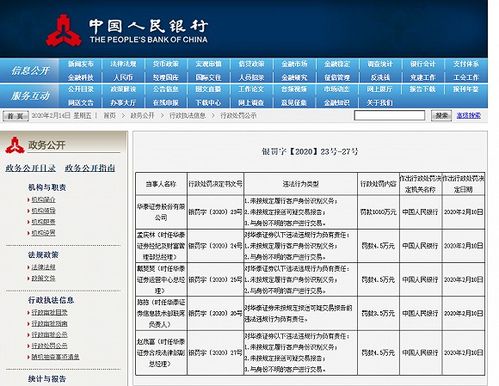
Task: Open the 办事大厅 navigation item
Action: click(x=123, y=103)
